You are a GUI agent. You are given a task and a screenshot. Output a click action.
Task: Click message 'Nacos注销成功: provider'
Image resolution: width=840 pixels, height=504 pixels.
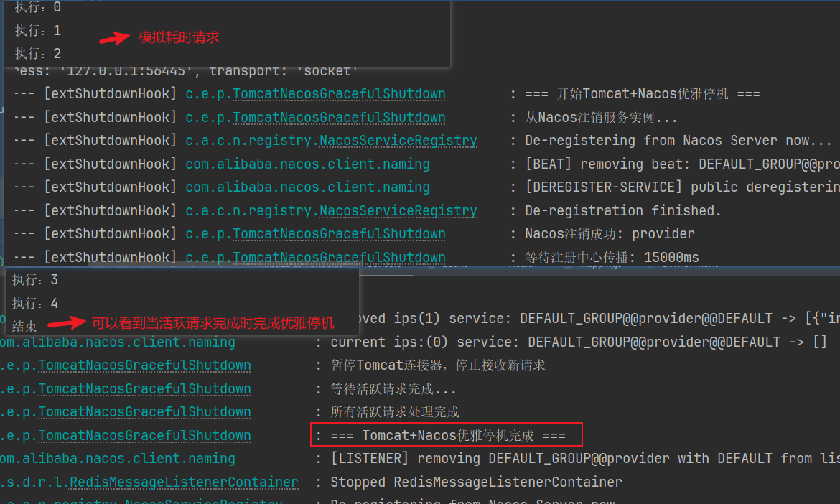point(610,234)
